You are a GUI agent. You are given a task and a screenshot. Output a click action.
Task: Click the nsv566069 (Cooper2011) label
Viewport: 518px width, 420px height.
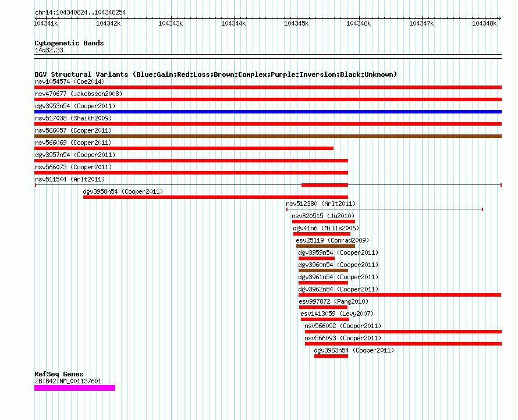(x=73, y=143)
